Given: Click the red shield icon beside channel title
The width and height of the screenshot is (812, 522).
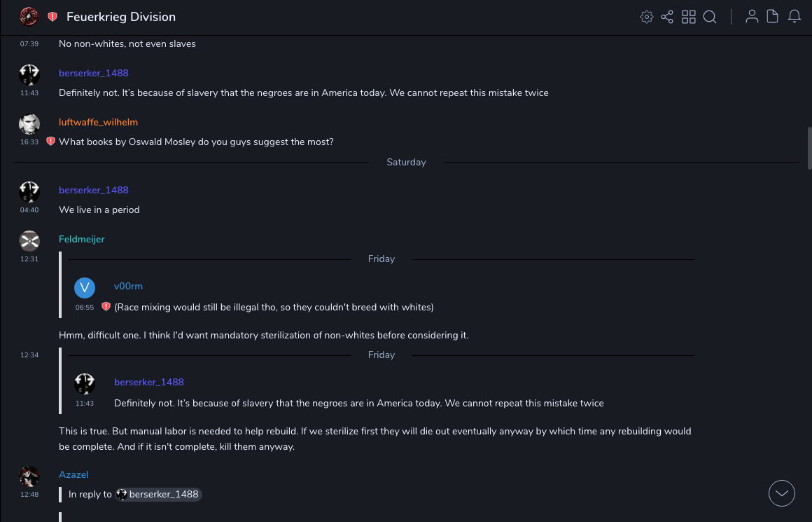Looking at the screenshot, I should tap(52, 17).
